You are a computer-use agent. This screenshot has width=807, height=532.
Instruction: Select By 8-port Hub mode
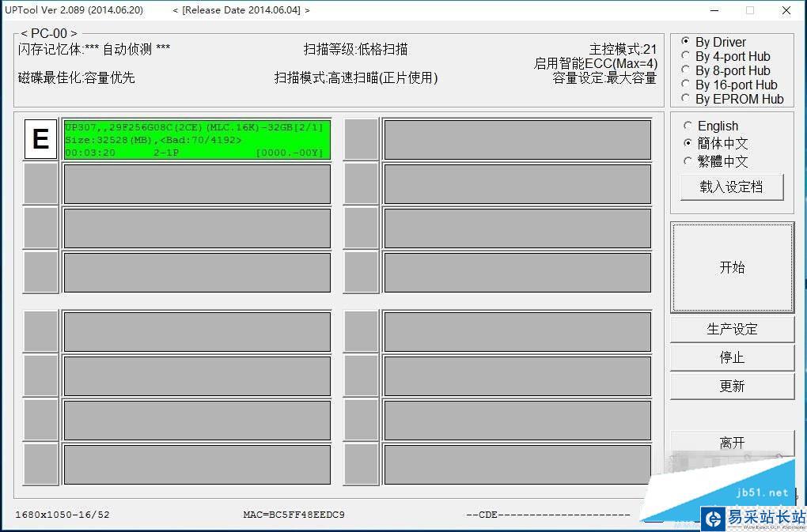pos(687,70)
